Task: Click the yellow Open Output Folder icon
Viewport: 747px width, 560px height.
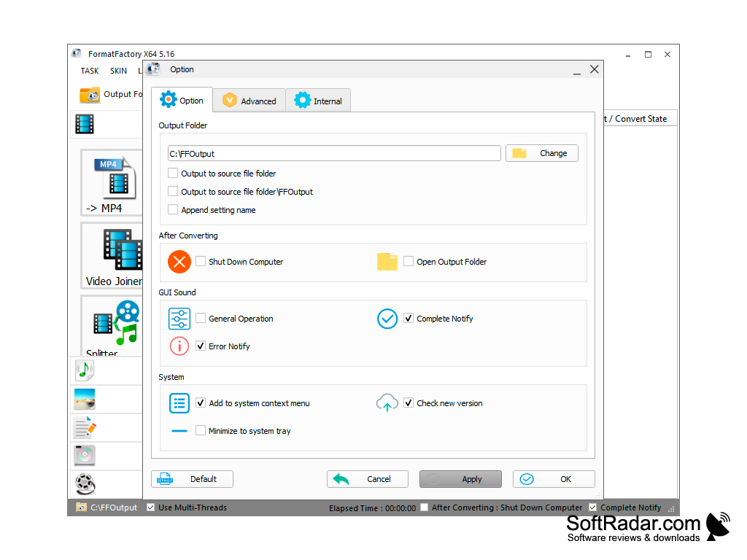Action: point(387,262)
